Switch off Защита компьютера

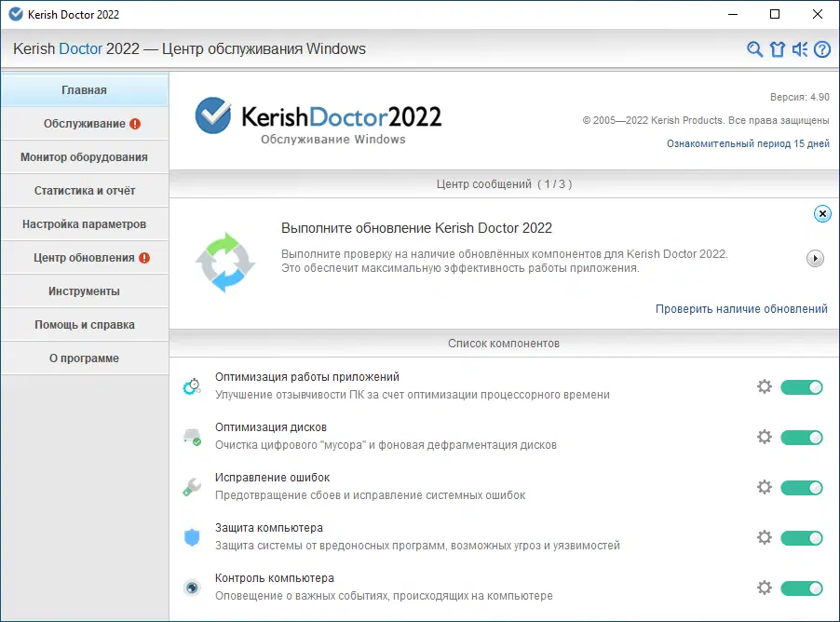click(x=802, y=538)
